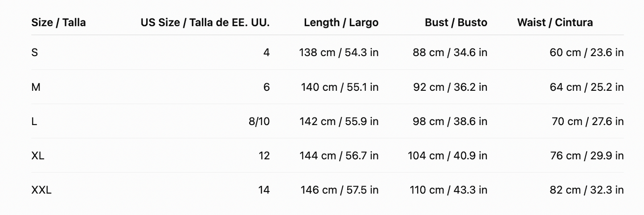This screenshot has width=644, height=215.
Task: Click the 82 cm / 32.3 in waist cell
Action: point(587,190)
